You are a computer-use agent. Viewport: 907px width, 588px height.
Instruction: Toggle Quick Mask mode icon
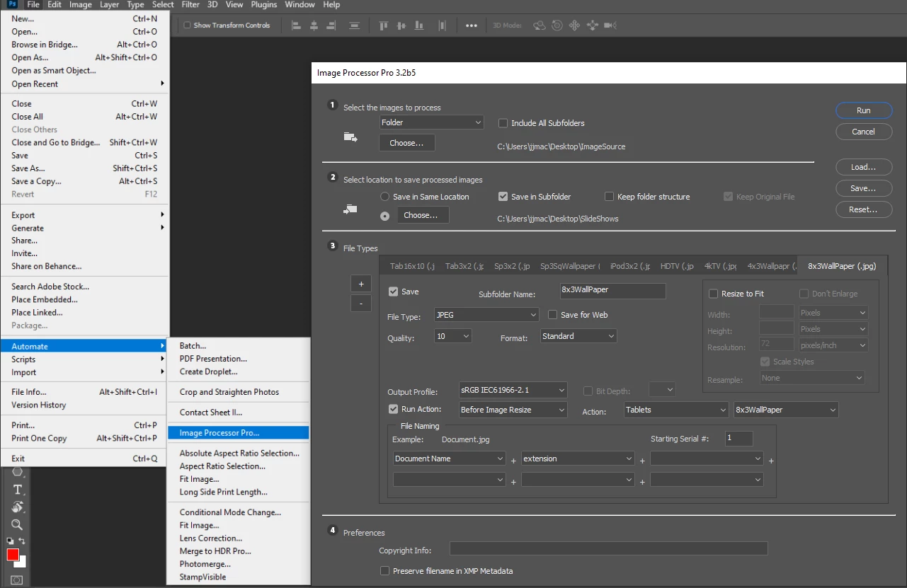pos(17,580)
